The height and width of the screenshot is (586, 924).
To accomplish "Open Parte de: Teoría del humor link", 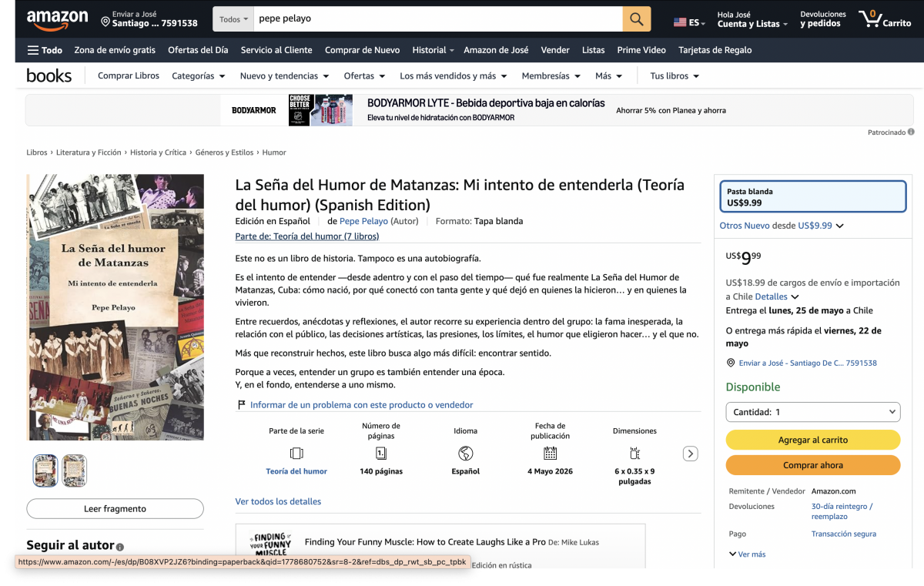I will 307,236.
